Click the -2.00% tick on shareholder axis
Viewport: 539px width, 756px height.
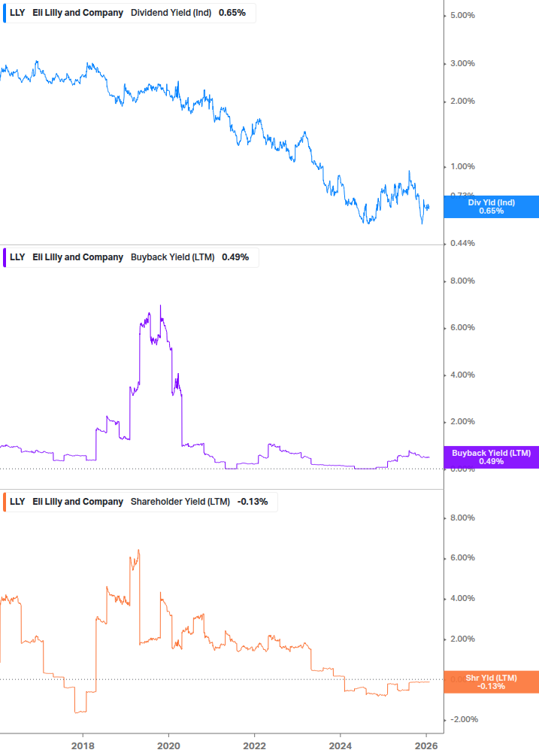(464, 719)
